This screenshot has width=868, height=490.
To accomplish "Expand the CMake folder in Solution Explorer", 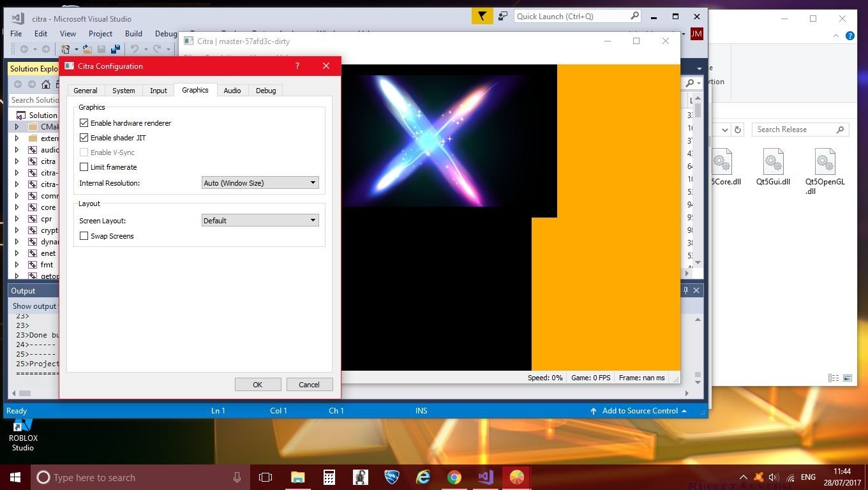I will click(17, 127).
